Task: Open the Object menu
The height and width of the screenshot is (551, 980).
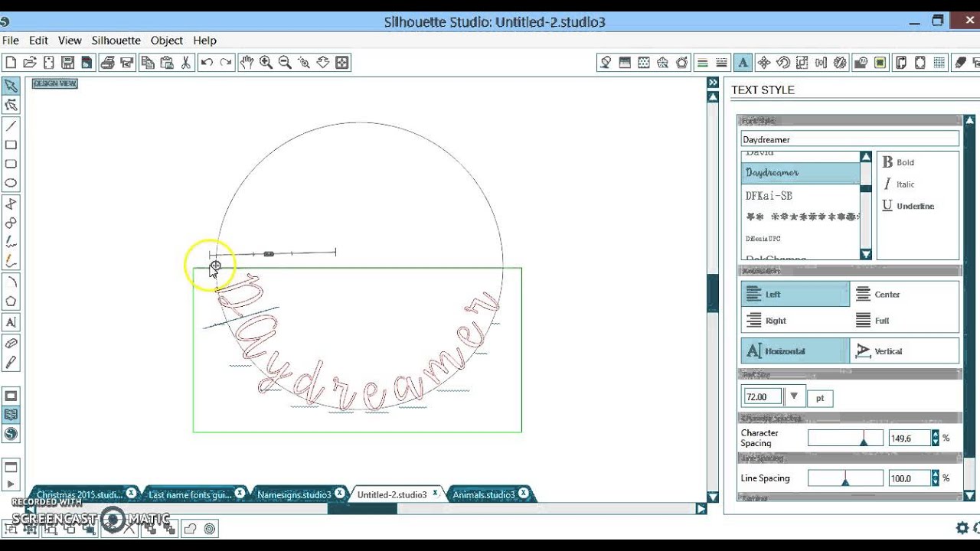Action: tap(167, 41)
